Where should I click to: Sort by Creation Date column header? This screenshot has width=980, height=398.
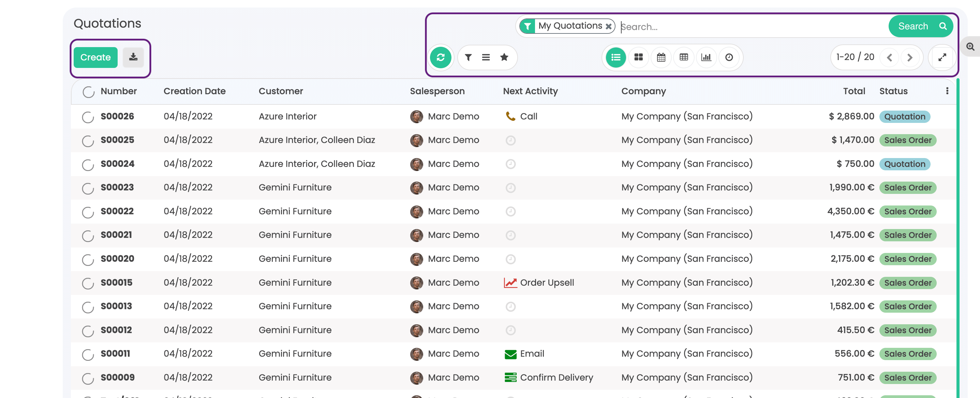click(194, 91)
